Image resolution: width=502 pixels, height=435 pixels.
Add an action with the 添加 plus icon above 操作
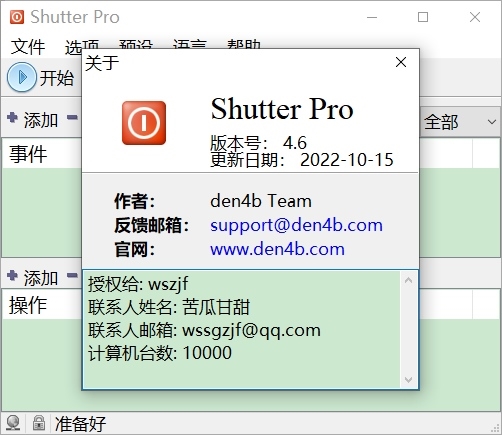tap(12, 275)
